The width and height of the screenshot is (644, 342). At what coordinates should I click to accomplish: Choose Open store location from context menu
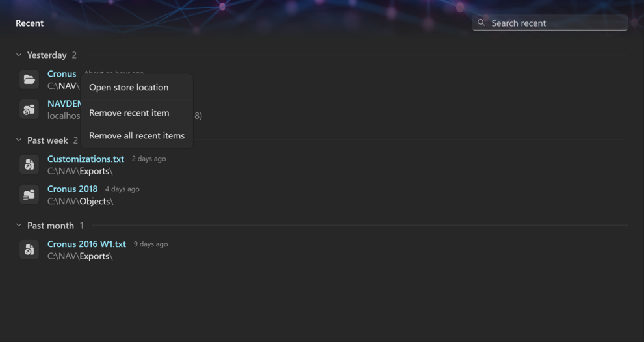click(x=136, y=87)
